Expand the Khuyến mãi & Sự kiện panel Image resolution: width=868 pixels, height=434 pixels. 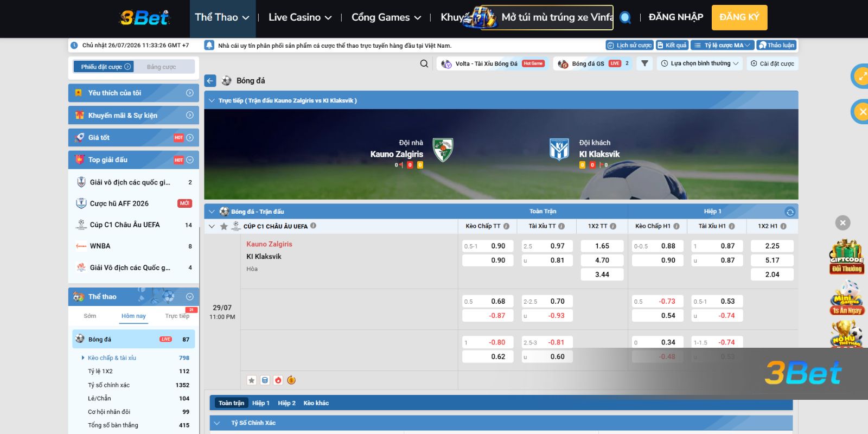click(190, 115)
